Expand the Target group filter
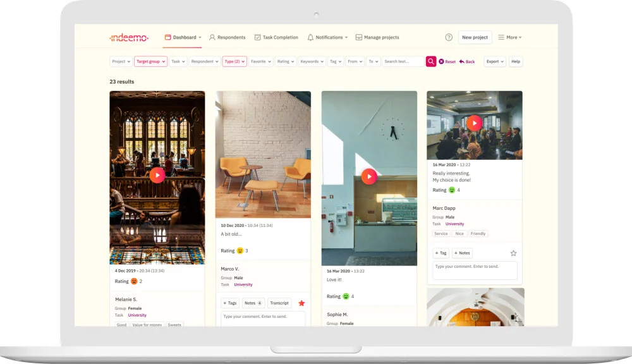The height and width of the screenshot is (364, 632). coord(151,62)
